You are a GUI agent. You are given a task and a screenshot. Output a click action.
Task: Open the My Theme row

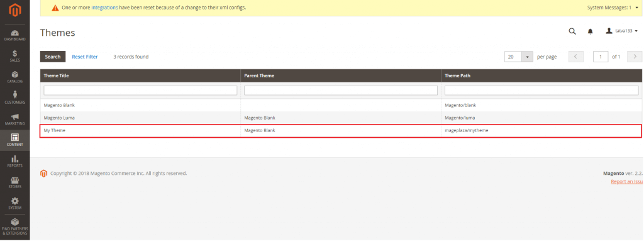341,131
